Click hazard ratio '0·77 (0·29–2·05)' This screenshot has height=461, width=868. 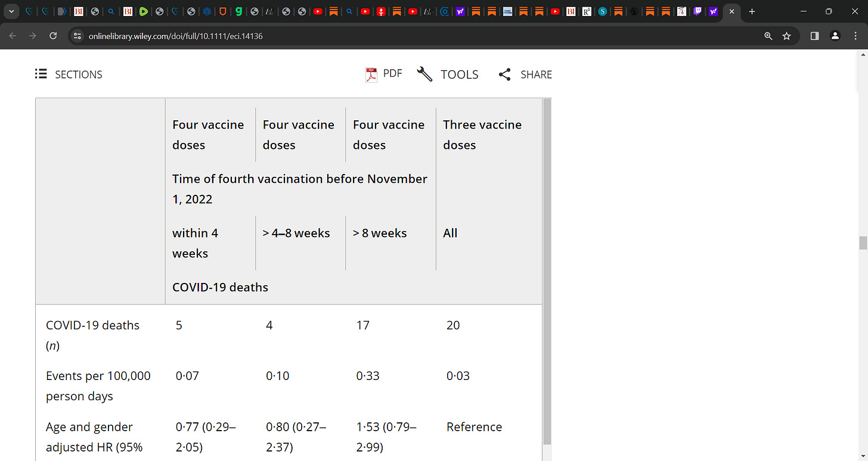click(x=206, y=437)
